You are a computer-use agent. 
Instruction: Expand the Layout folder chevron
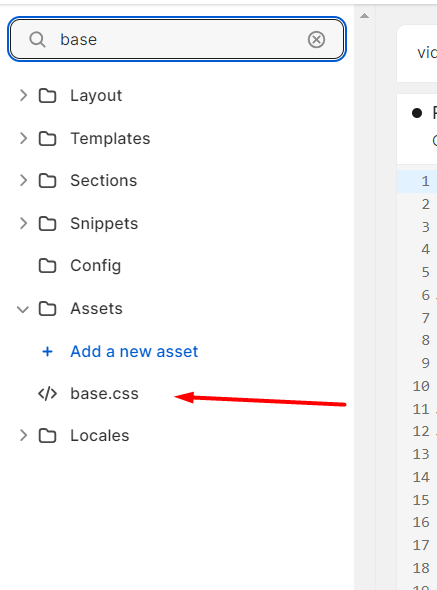(x=23, y=96)
